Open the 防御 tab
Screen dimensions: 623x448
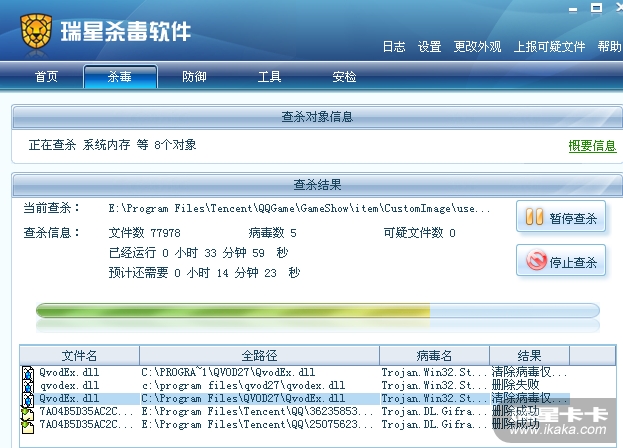tap(194, 76)
